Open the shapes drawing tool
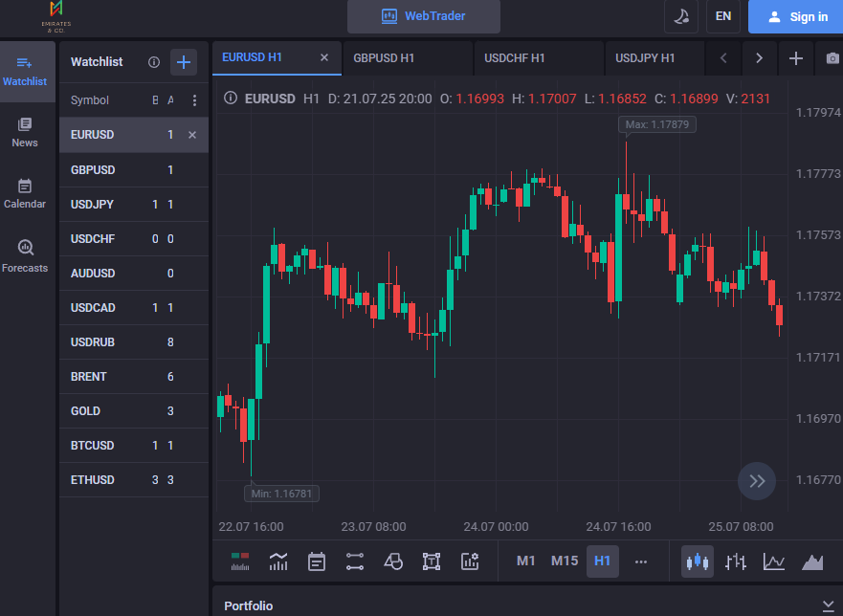Image resolution: width=843 pixels, height=616 pixels. [393, 561]
